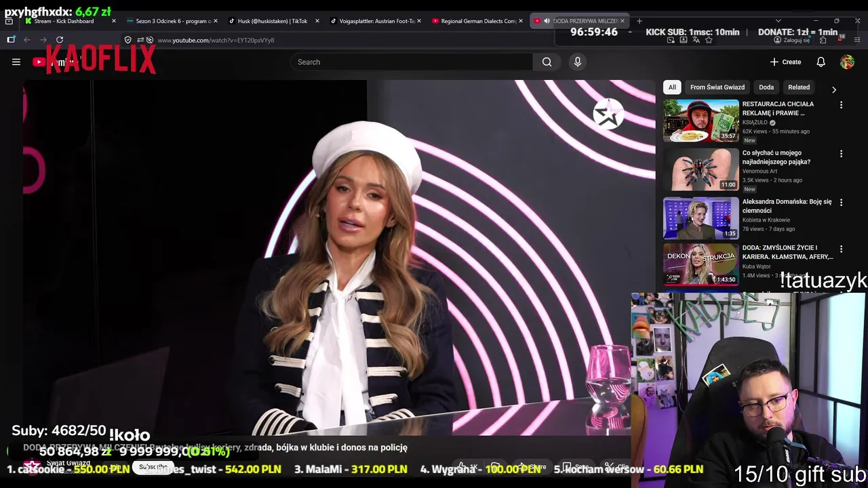The width and height of the screenshot is (868, 488).
Task: Open DODA Dekonstrukcja video thumbnail
Action: pyautogui.click(x=701, y=265)
